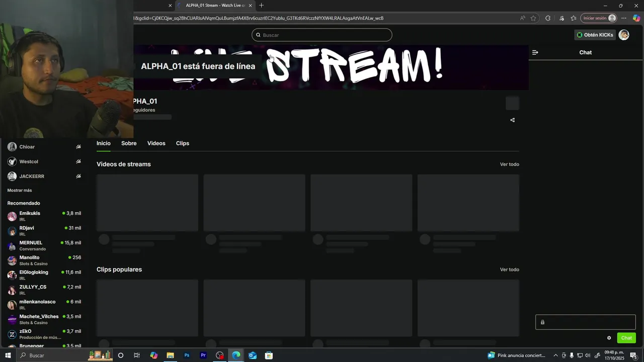Open the user avatar menu on Kick
644x362 pixels.
(624, 35)
